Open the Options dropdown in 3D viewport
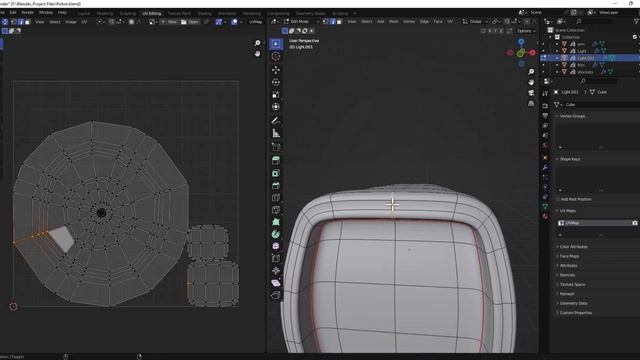 [x=526, y=31]
